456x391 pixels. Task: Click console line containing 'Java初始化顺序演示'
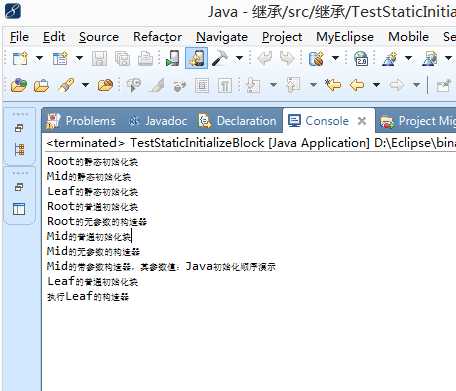[161, 267]
